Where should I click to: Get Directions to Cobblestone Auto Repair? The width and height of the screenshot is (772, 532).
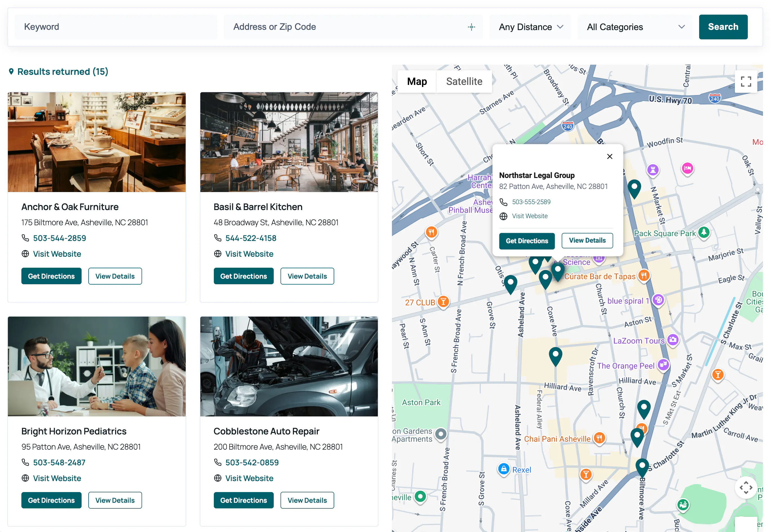click(243, 500)
